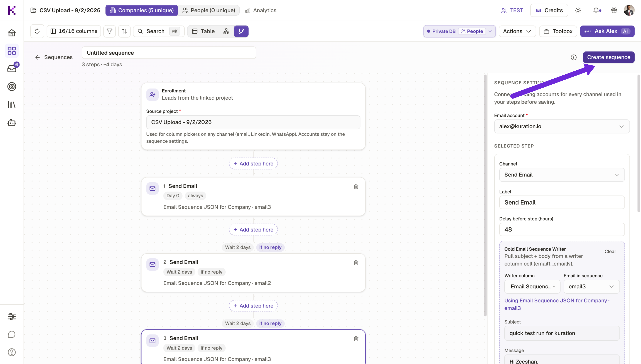
Task: Open the Source project CSV Upload field
Action: coord(253,122)
